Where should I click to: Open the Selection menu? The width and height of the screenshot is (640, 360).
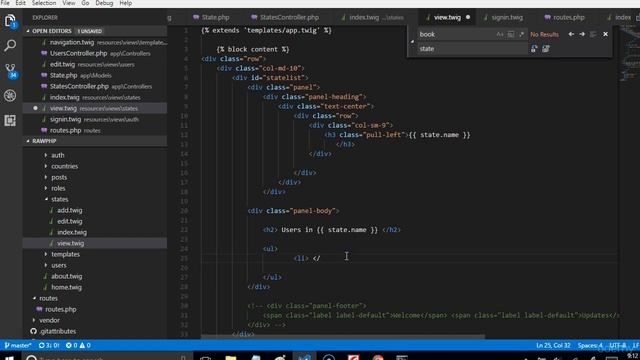[44, 3]
